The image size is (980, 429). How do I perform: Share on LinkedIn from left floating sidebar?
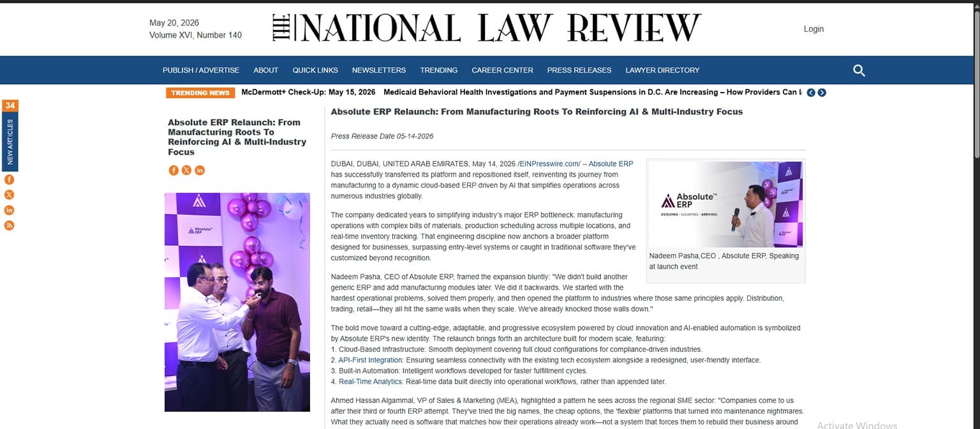(9, 210)
